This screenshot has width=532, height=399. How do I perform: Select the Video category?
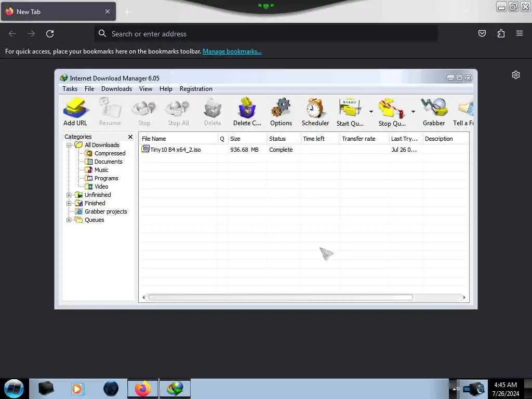(101, 187)
